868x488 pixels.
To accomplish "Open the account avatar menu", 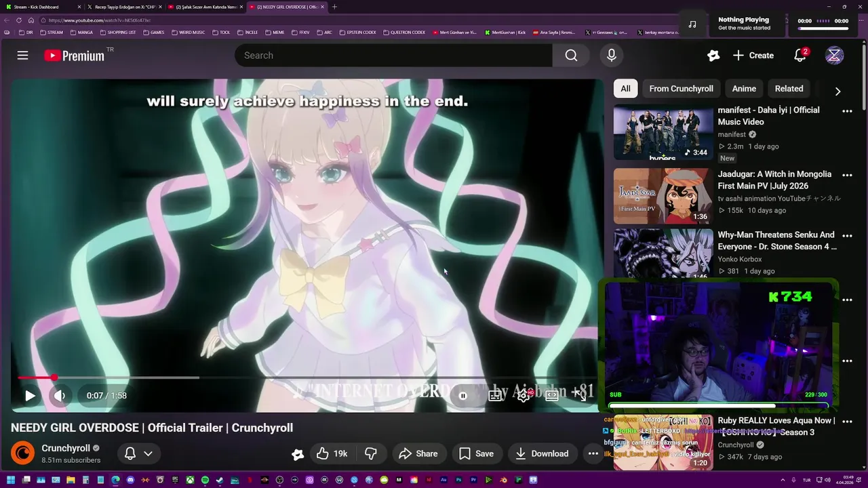I will 834,56.
